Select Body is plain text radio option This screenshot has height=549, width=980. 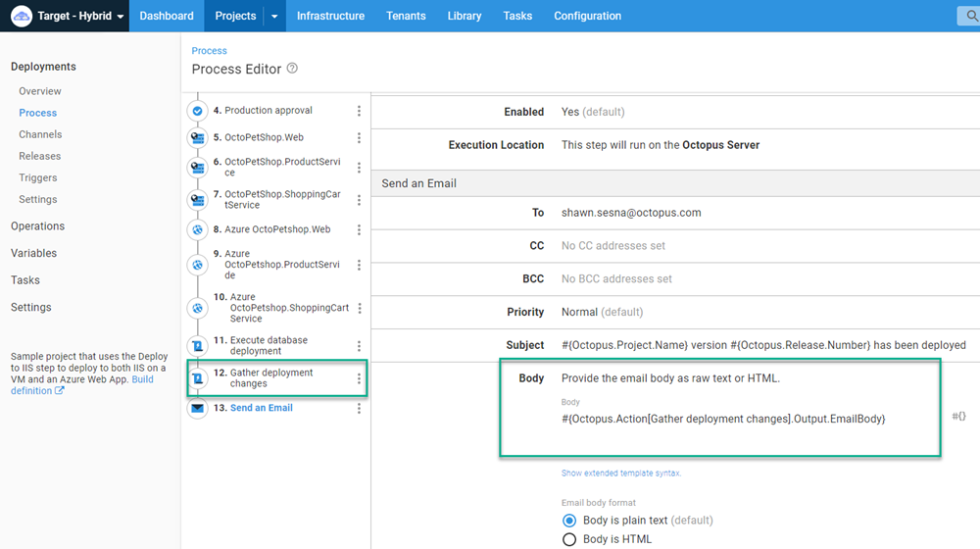click(569, 521)
